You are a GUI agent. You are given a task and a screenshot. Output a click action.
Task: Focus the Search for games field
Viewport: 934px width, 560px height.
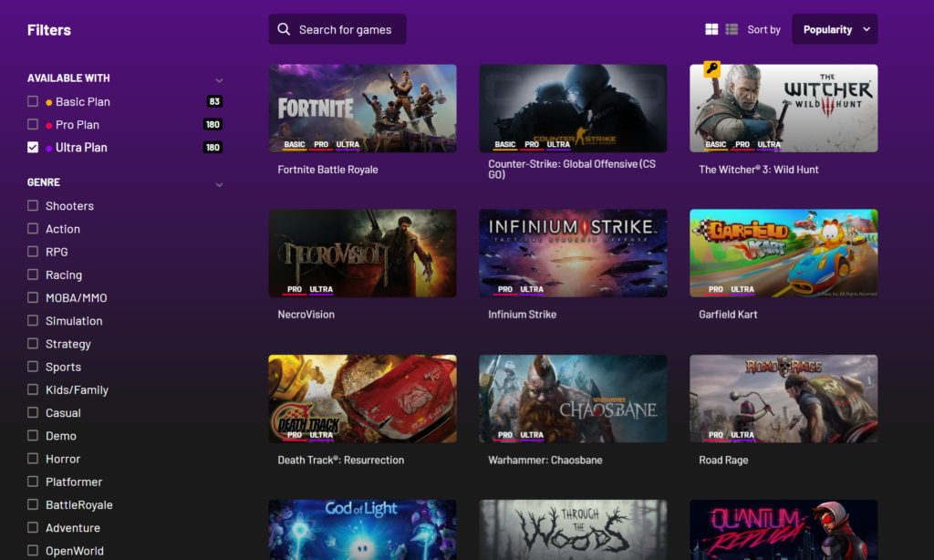[347, 29]
